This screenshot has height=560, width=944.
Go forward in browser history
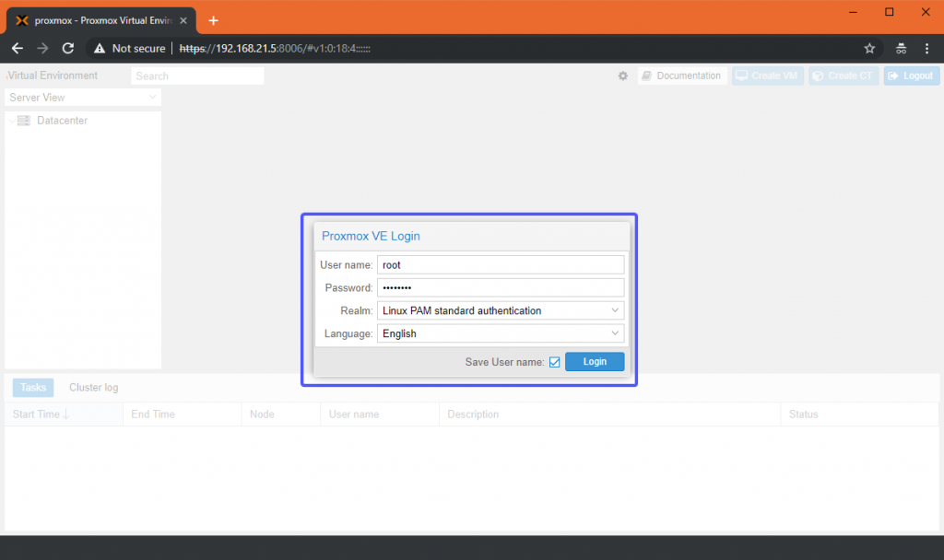pyautogui.click(x=42, y=48)
